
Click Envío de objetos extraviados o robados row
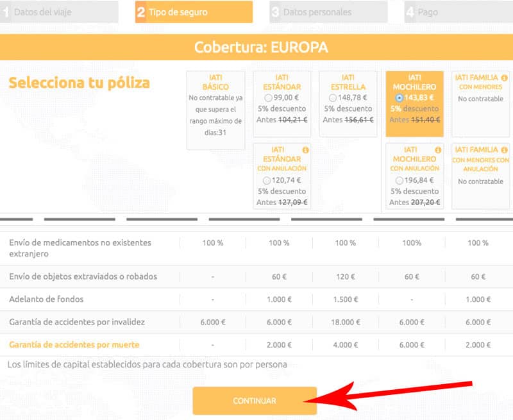(x=83, y=276)
